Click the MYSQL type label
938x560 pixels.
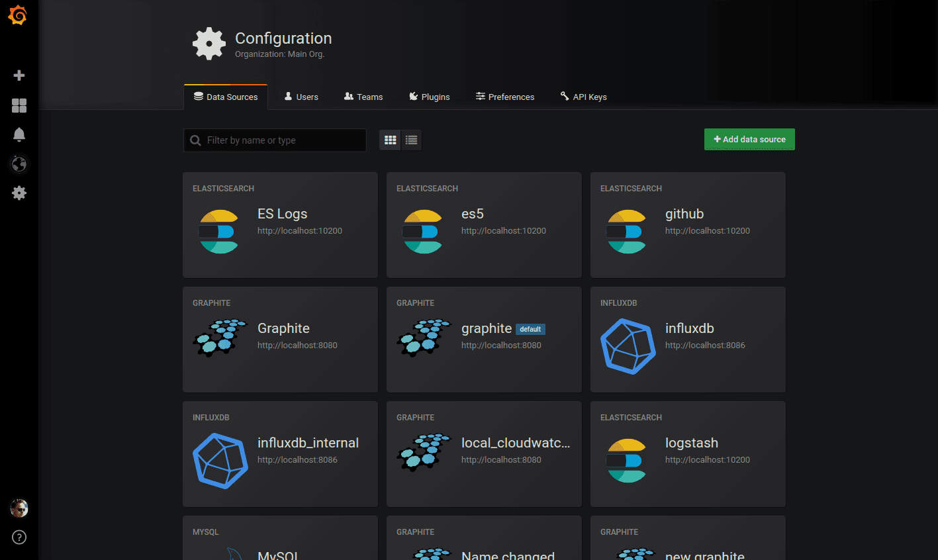(x=205, y=532)
